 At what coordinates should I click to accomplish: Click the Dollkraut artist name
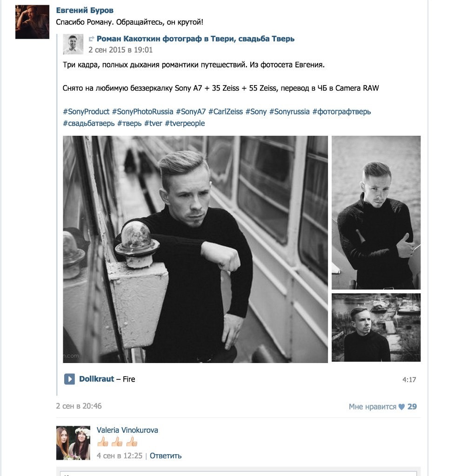(x=96, y=379)
